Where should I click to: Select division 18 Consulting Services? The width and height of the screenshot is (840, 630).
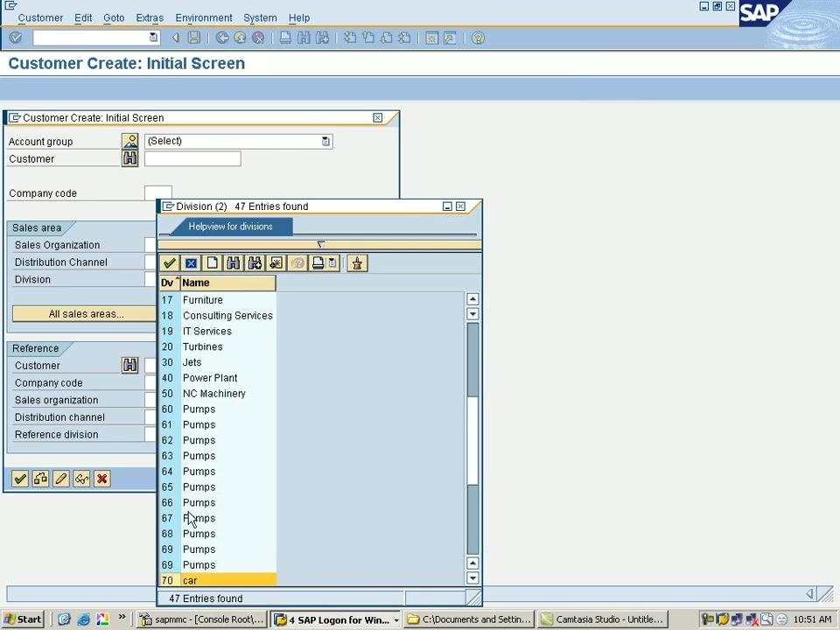[x=218, y=316]
